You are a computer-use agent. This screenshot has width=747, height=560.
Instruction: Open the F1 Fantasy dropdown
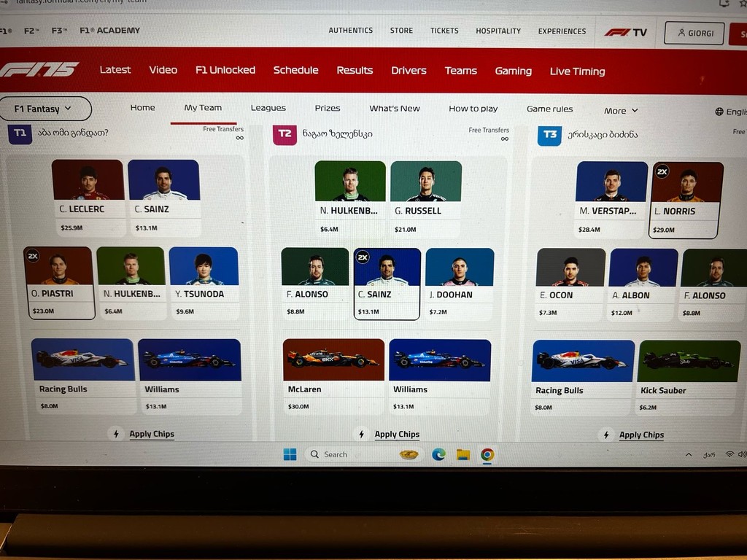click(x=44, y=109)
